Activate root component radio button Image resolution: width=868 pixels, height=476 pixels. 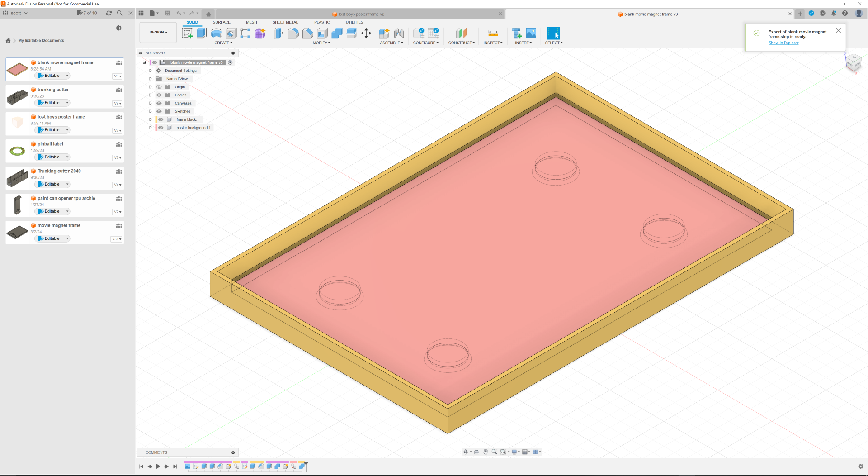230,62
